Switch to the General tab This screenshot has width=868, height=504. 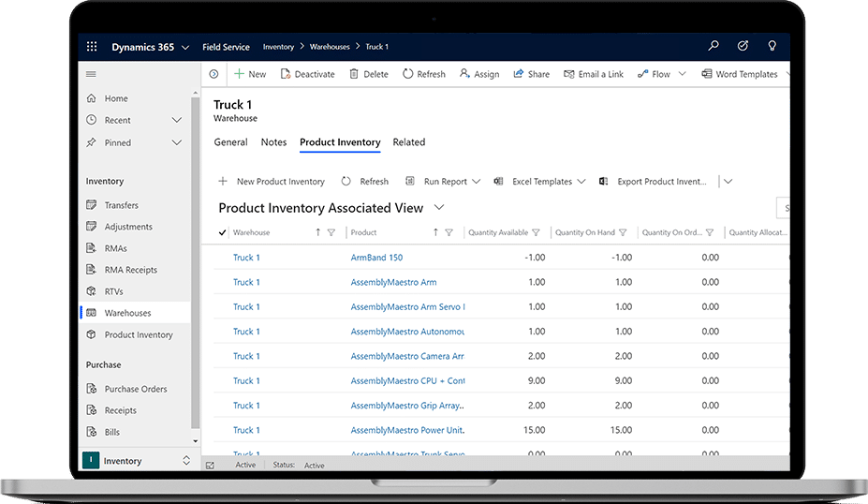click(x=230, y=142)
